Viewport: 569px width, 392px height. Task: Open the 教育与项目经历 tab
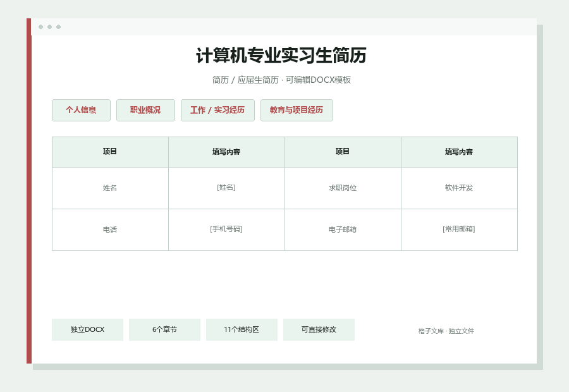pos(297,110)
